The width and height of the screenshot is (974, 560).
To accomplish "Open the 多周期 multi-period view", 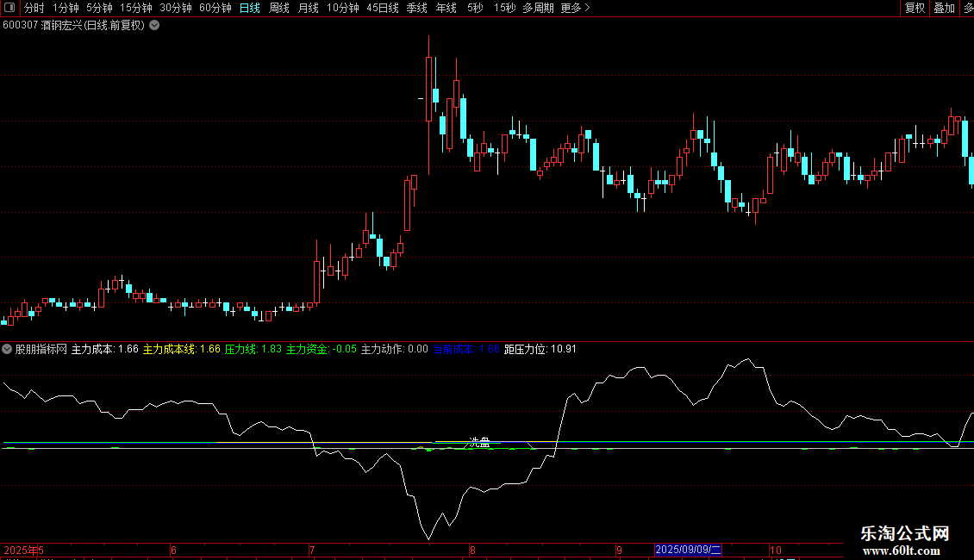I will (538, 8).
